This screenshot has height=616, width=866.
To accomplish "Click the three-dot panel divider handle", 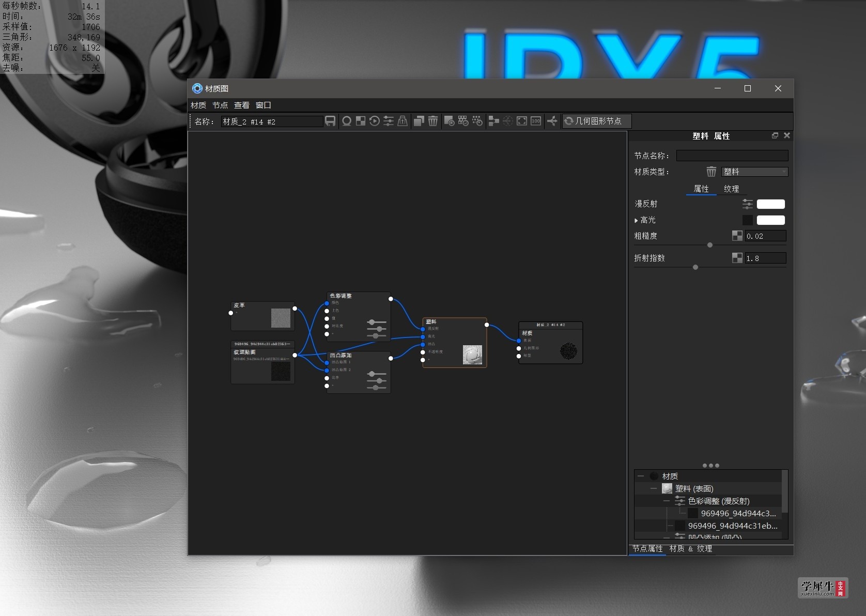I will 710,466.
